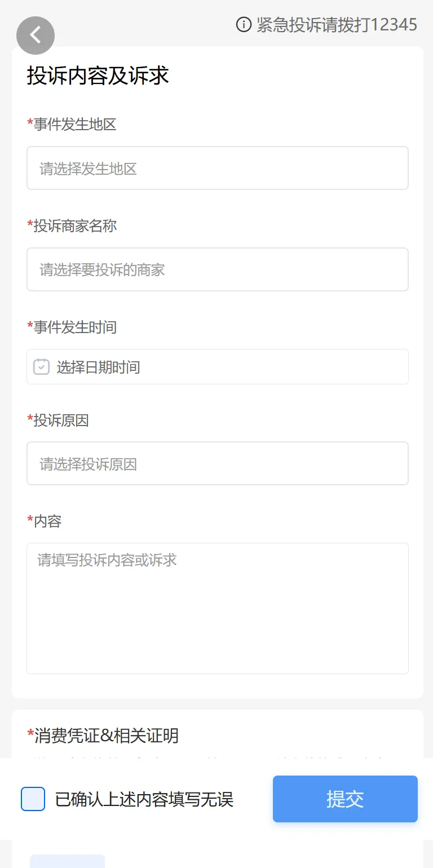Click the 事件发生时间 field label
Screen dimensions: 433x868
[x=74, y=327]
